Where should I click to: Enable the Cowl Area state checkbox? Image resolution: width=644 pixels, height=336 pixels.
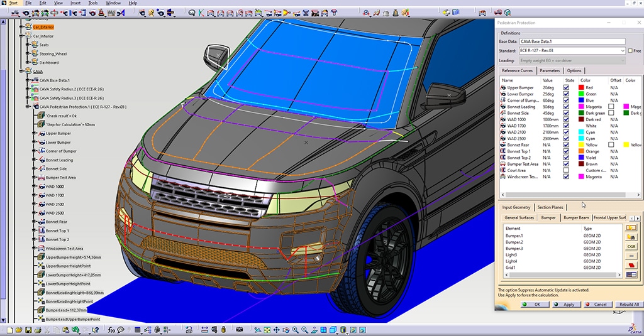point(567,170)
